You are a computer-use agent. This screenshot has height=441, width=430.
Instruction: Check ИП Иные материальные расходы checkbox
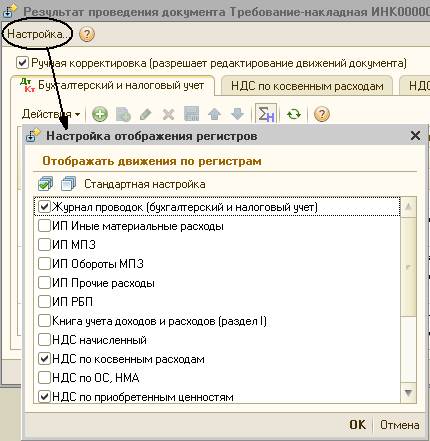coord(44,226)
